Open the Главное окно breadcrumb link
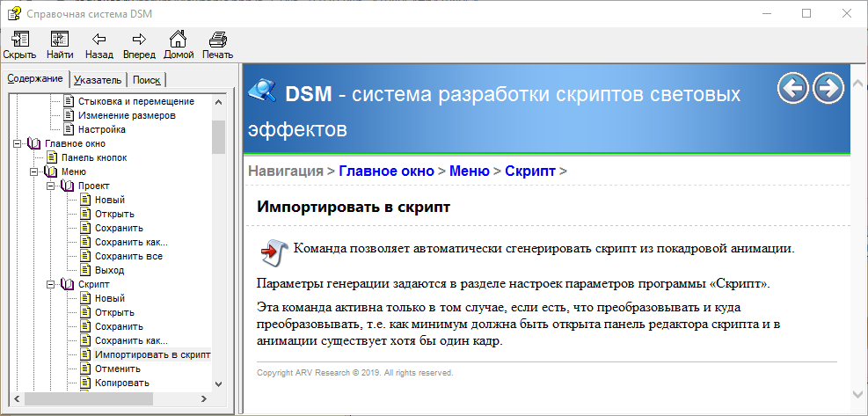Viewport: 868px width, 416px height. (386, 171)
